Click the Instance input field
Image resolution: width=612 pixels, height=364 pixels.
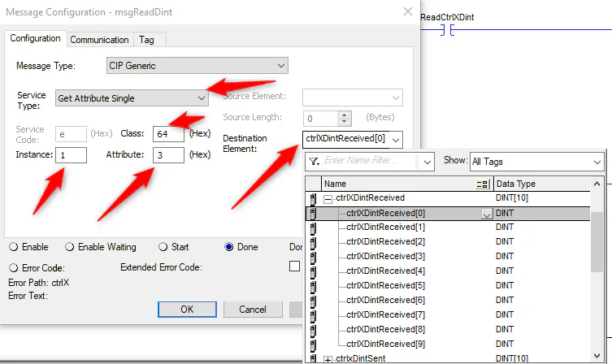click(72, 154)
